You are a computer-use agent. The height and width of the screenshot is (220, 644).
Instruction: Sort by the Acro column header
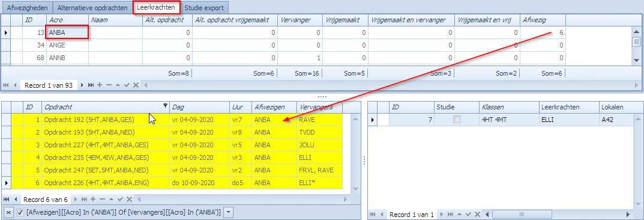click(x=67, y=20)
